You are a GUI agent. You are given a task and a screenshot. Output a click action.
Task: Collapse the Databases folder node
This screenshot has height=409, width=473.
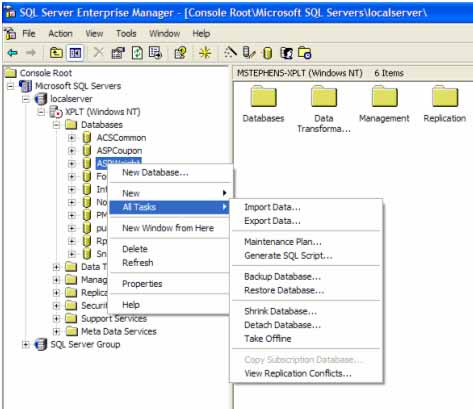56,125
